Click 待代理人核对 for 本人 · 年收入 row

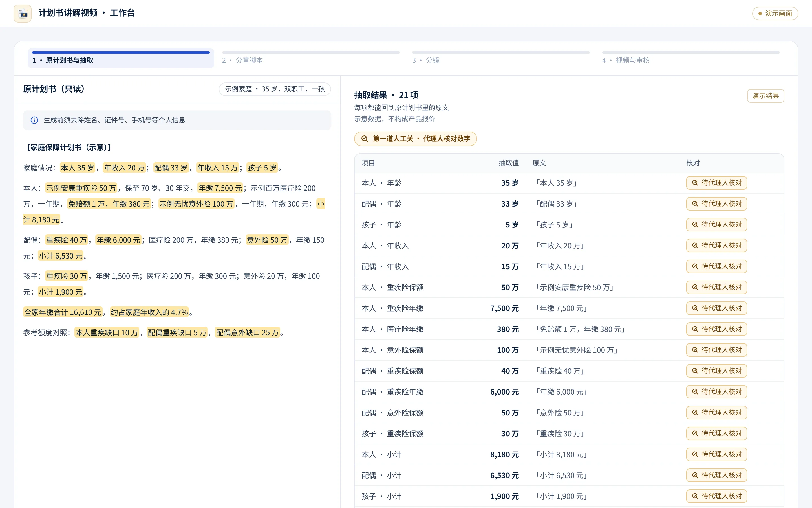[716, 245]
